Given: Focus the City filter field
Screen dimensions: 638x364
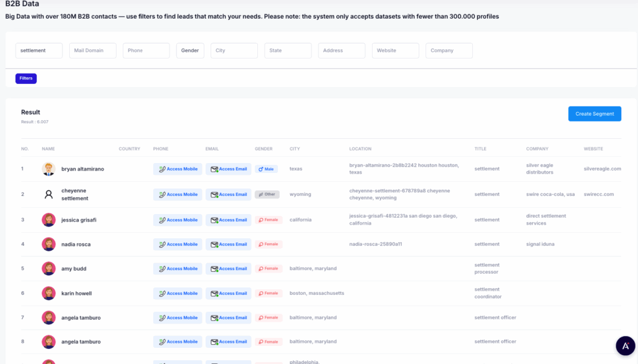Looking at the screenshot, I should pos(234,50).
